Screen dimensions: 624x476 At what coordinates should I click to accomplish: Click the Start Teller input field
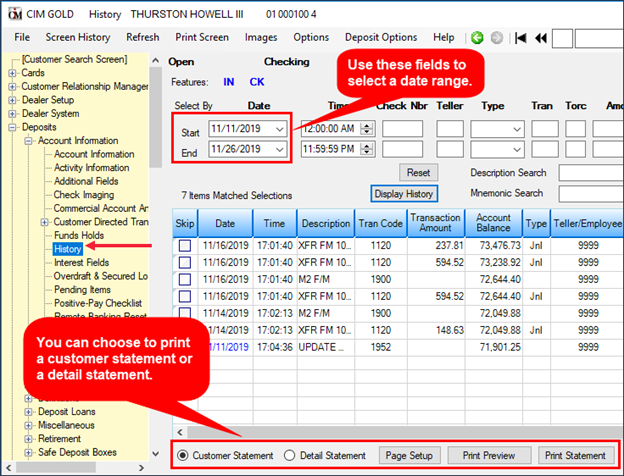coord(450,129)
